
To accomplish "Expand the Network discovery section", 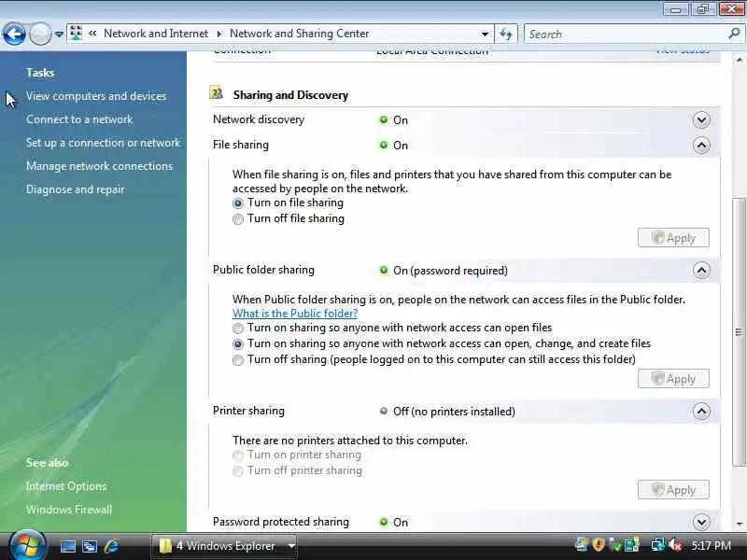I will click(701, 120).
